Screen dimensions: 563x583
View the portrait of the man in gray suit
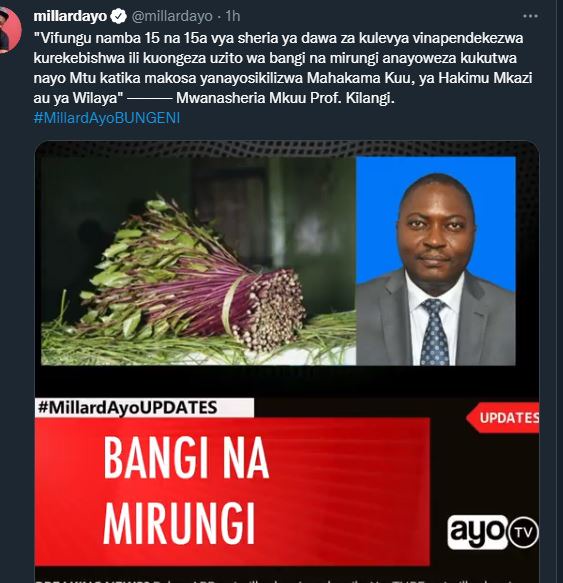pyautogui.click(x=436, y=261)
